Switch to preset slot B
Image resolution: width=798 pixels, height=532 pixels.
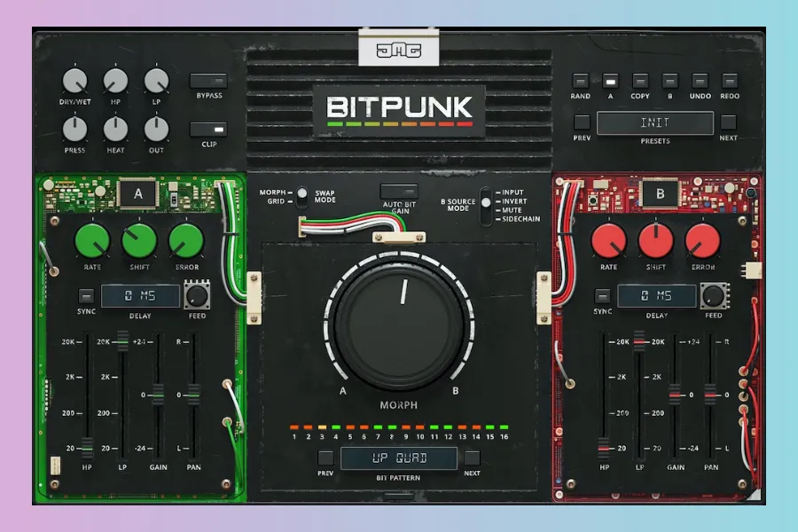(670, 81)
